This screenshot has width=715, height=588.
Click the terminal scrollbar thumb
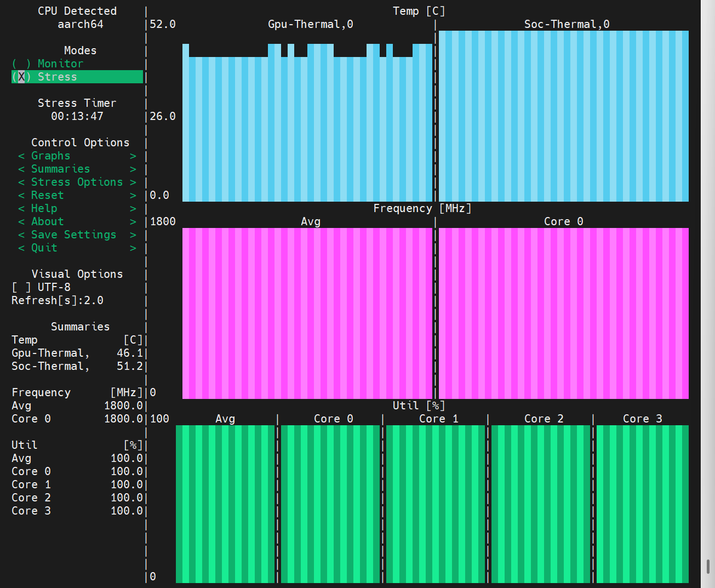pyautogui.click(x=708, y=566)
